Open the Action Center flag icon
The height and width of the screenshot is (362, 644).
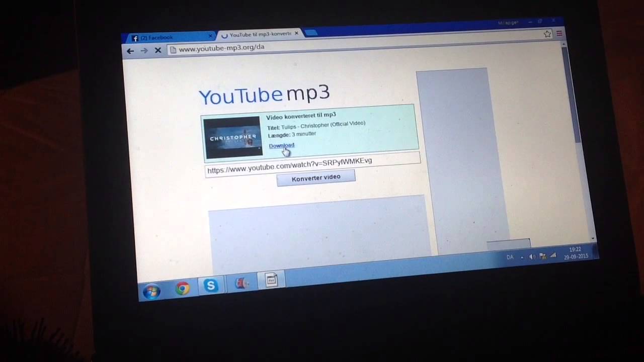coord(542,256)
